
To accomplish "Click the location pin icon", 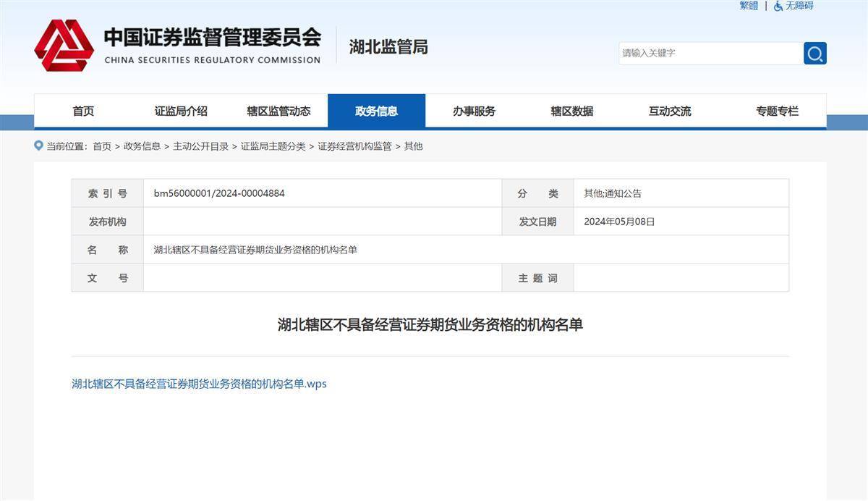I will pyautogui.click(x=38, y=146).
